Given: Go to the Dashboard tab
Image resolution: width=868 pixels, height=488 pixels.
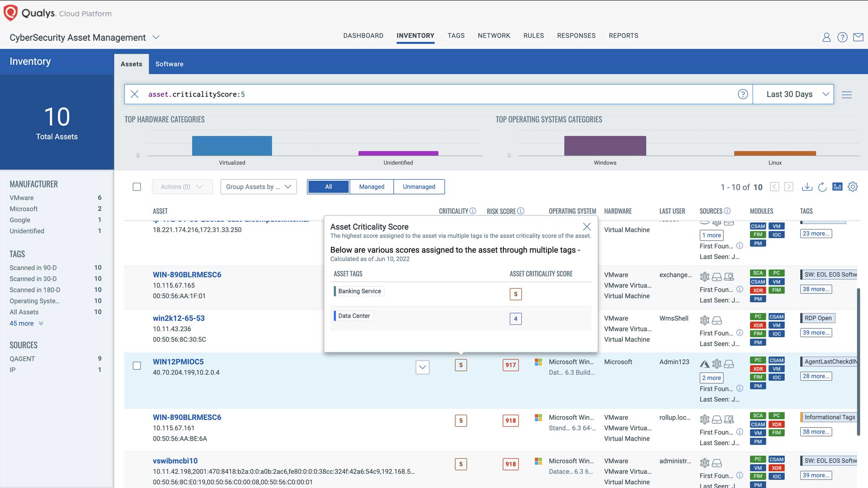Looking at the screenshot, I should pyautogui.click(x=363, y=36).
